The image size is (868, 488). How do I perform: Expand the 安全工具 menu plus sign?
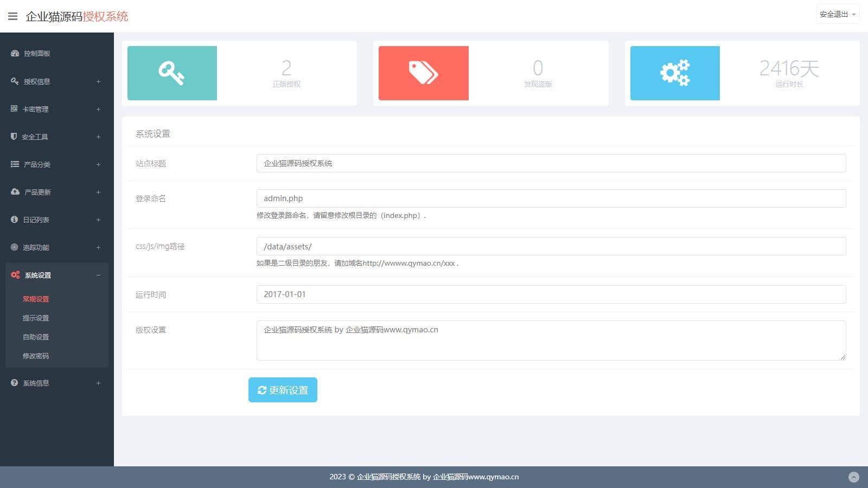(98, 137)
